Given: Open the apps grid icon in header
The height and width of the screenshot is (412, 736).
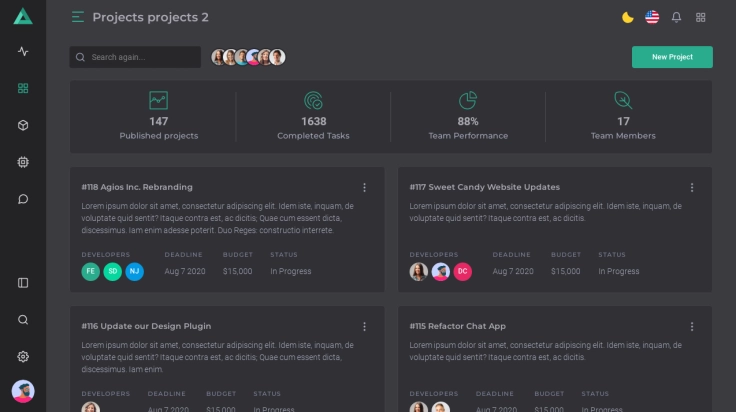Looking at the screenshot, I should (701, 17).
